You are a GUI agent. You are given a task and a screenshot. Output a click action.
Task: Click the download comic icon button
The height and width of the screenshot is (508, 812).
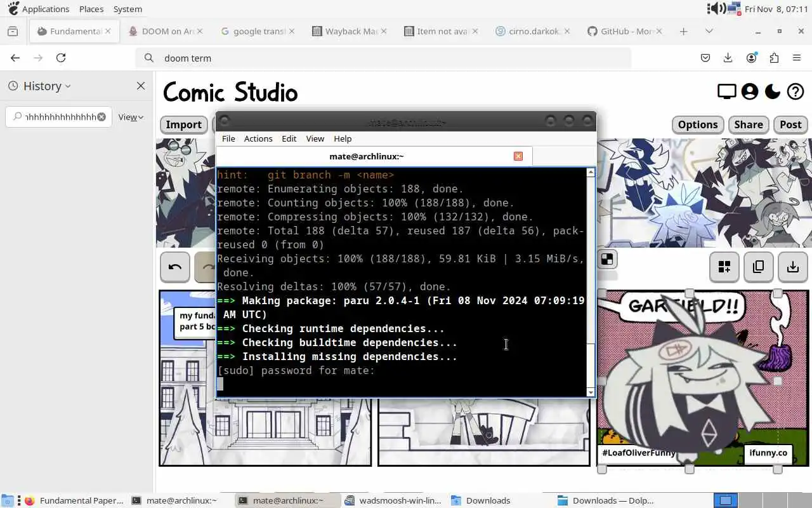pos(792,267)
